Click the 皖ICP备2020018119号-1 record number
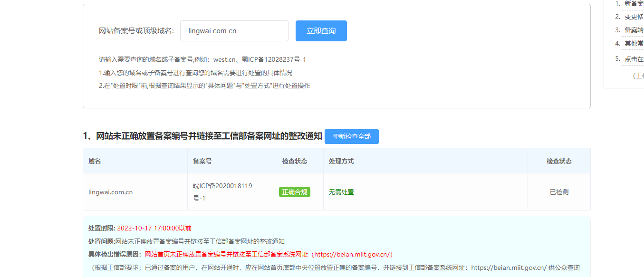Viewport: 644px width, 277px height. tap(222, 192)
